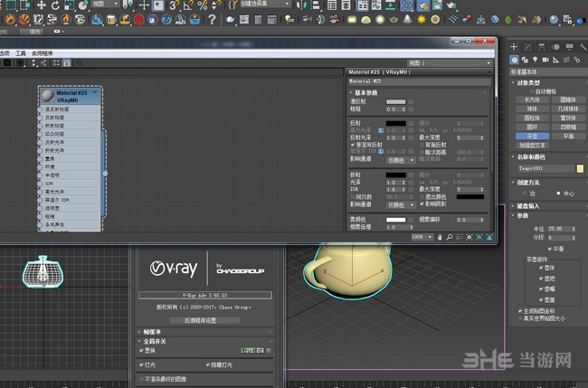Open the Display tab monitor icon
The height and width of the screenshot is (388, 588).
pyautogui.click(x=569, y=47)
